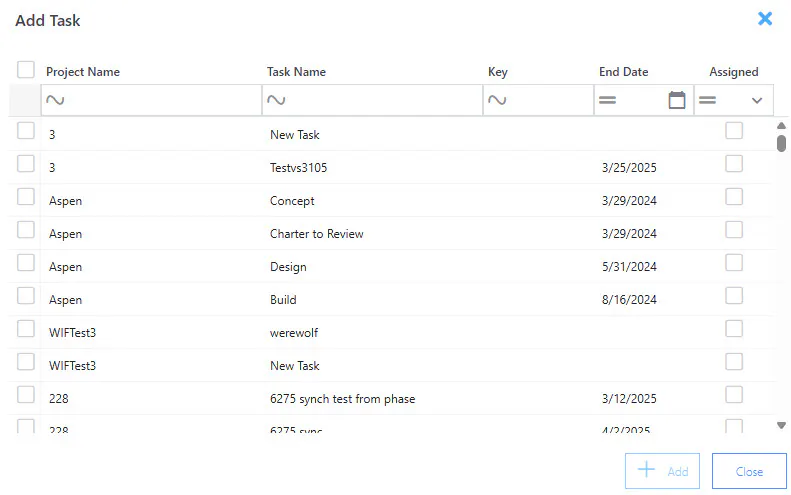The width and height of the screenshot is (791, 495).
Task: Select row checkbox for Build task
Action: pyautogui.click(x=26, y=296)
